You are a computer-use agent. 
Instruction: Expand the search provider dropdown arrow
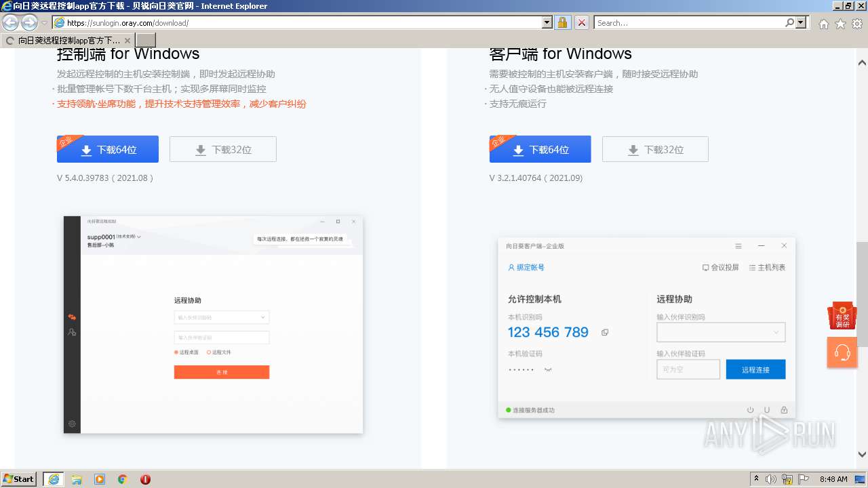[802, 22]
